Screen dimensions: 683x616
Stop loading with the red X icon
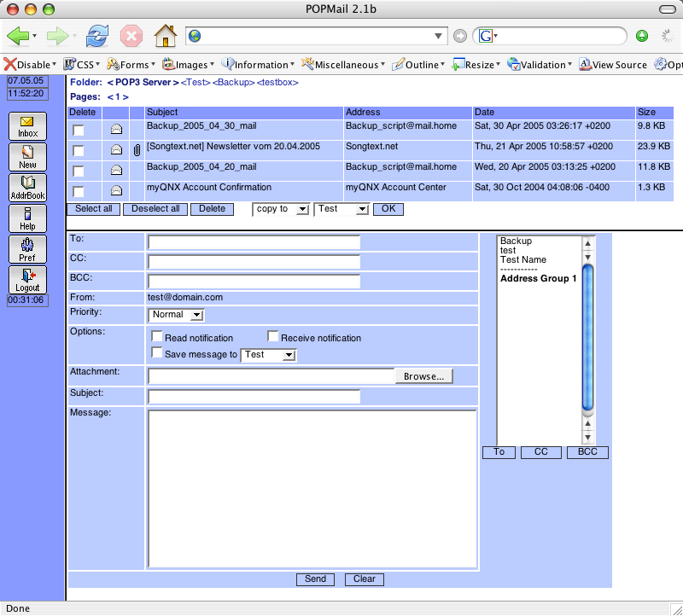click(131, 36)
